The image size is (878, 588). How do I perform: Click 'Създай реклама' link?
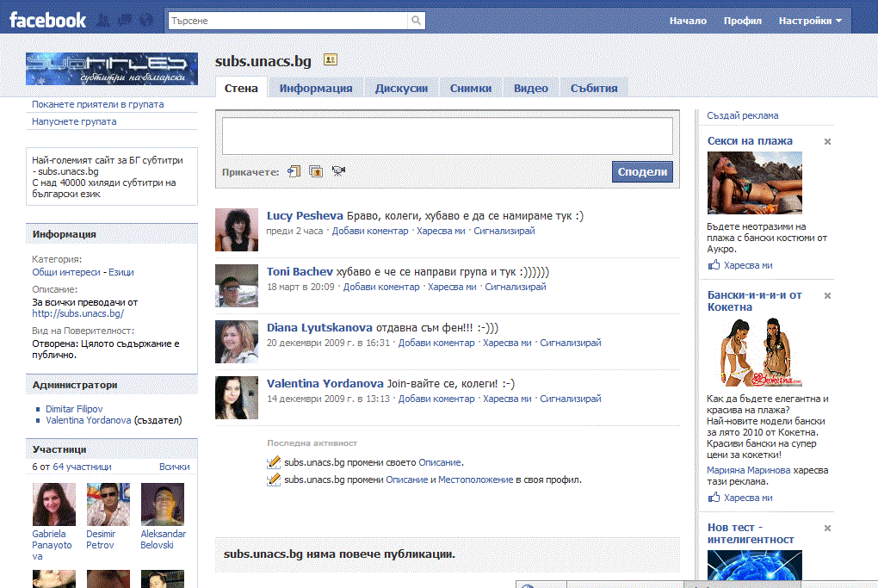[743, 115]
